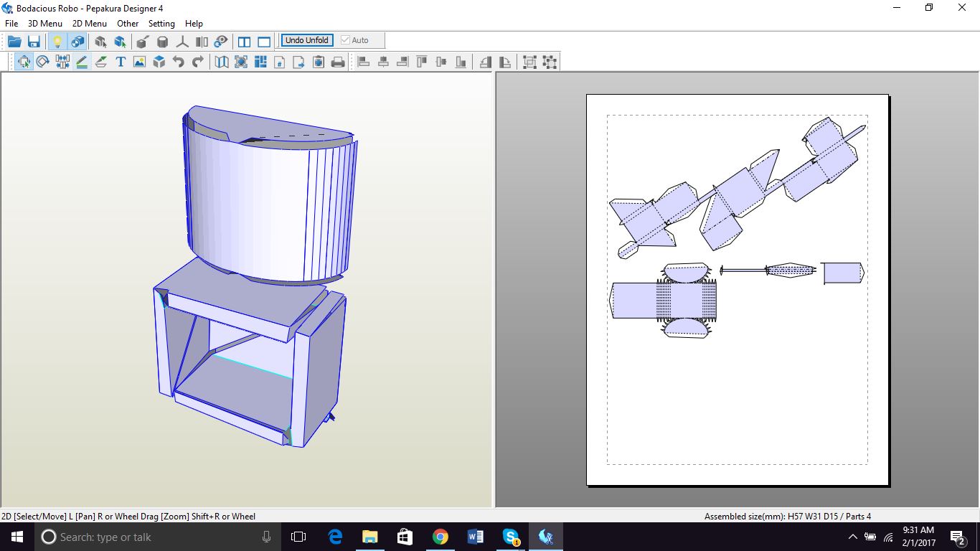Click the page with number sign icon

coord(280,62)
